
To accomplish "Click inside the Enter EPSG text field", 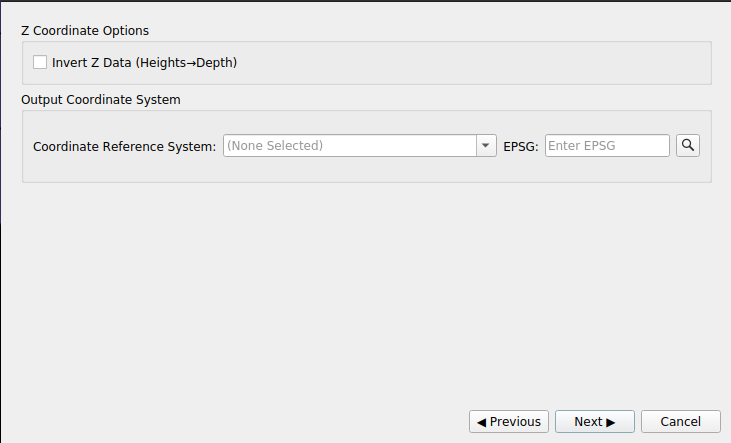I will 607,146.
